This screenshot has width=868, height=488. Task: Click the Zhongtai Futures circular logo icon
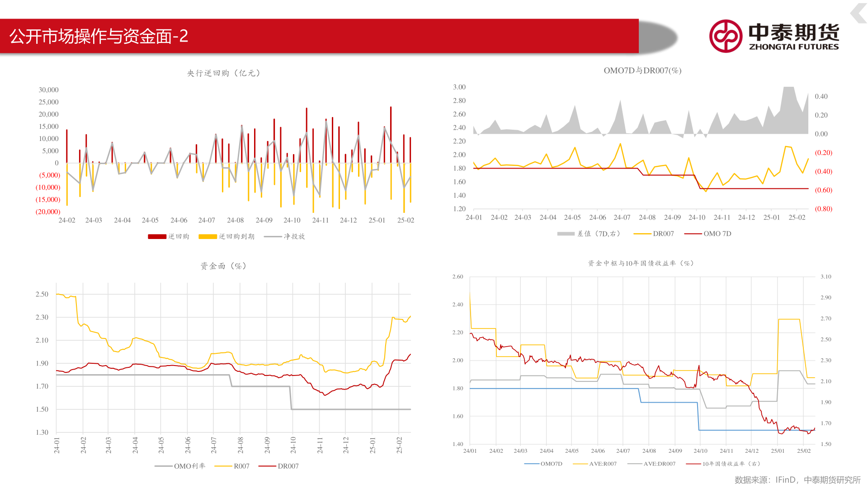coord(726,36)
